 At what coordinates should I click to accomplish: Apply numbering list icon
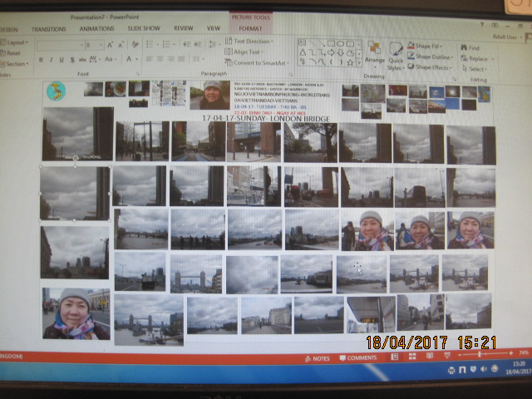click(x=166, y=44)
